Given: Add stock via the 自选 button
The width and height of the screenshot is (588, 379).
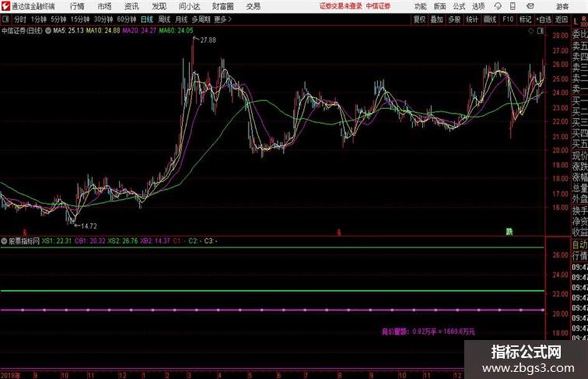Looking at the screenshot, I should click(x=544, y=19).
